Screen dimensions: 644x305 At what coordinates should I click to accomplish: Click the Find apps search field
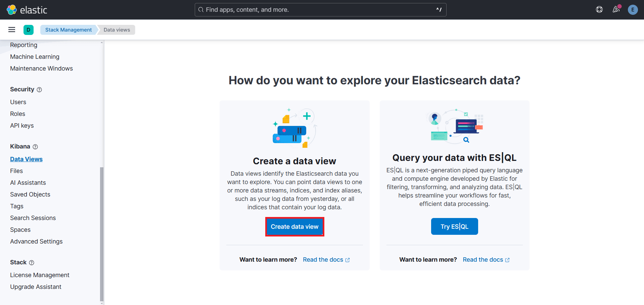point(320,10)
